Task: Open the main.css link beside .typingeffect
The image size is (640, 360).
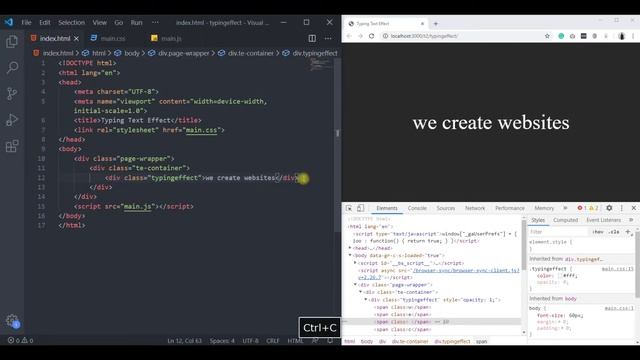Action: tap(618, 269)
